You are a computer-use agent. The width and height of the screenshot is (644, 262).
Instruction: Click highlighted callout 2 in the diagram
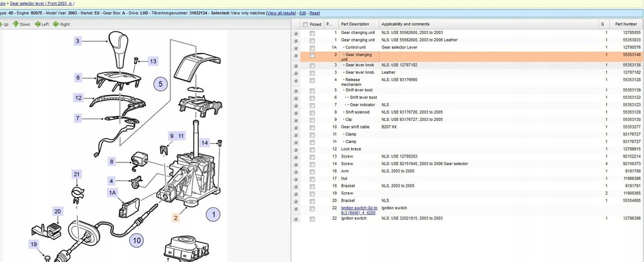pos(176,218)
